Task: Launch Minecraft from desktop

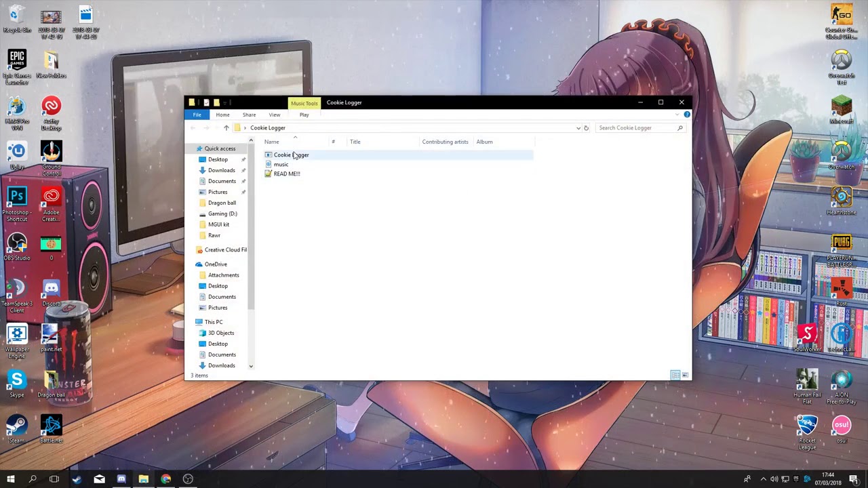Action: [842, 111]
